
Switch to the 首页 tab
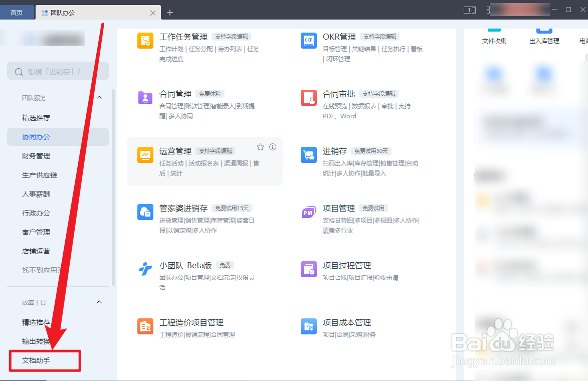17,12
